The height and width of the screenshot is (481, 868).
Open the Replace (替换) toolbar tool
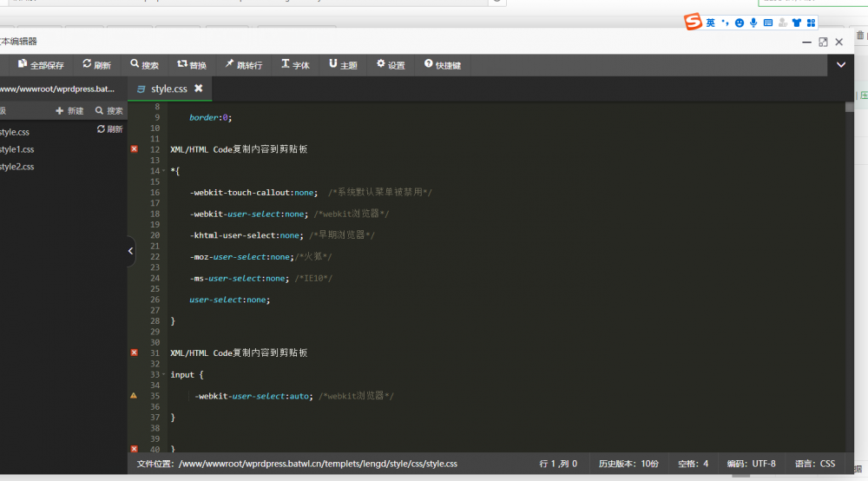(x=192, y=65)
